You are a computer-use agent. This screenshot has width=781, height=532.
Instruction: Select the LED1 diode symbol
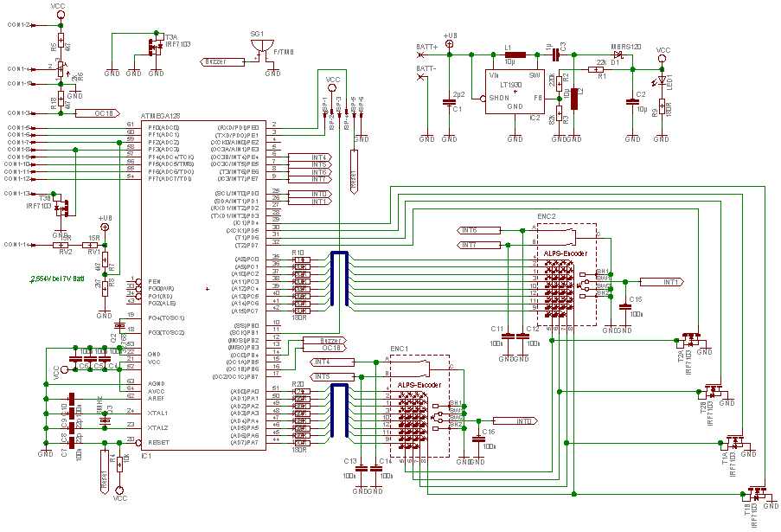coord(662,80)
